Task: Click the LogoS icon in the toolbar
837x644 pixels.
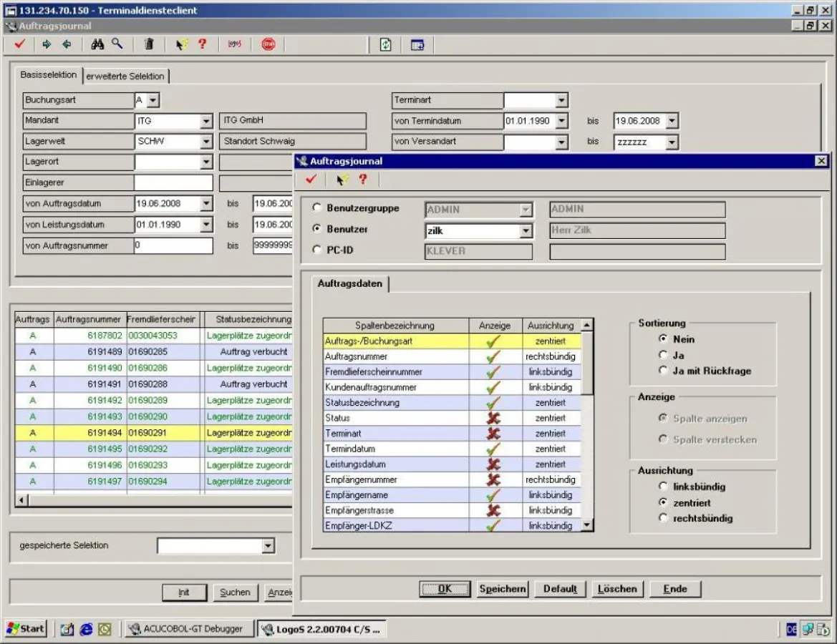Action: point(234,44)
